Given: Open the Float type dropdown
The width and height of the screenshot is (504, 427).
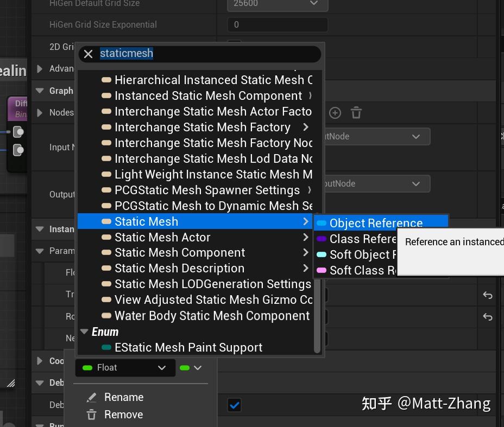Looking at the screenshot, I should tap(125, 368).
